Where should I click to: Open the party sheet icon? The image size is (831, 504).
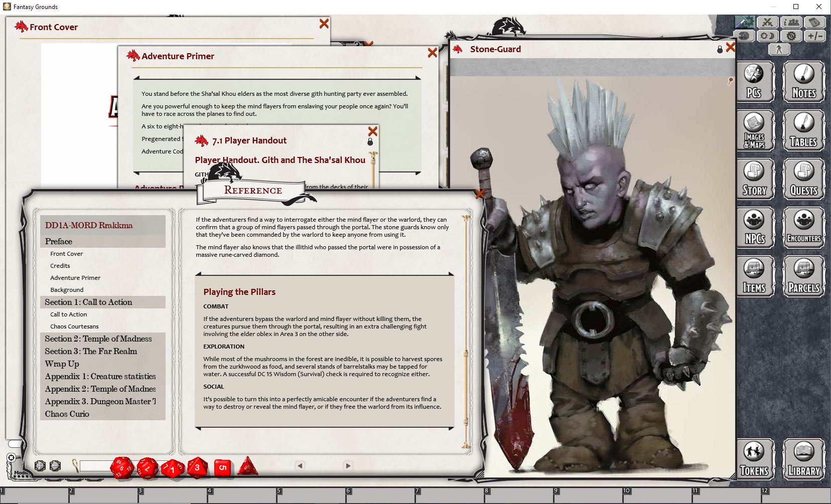coord(791,23)
